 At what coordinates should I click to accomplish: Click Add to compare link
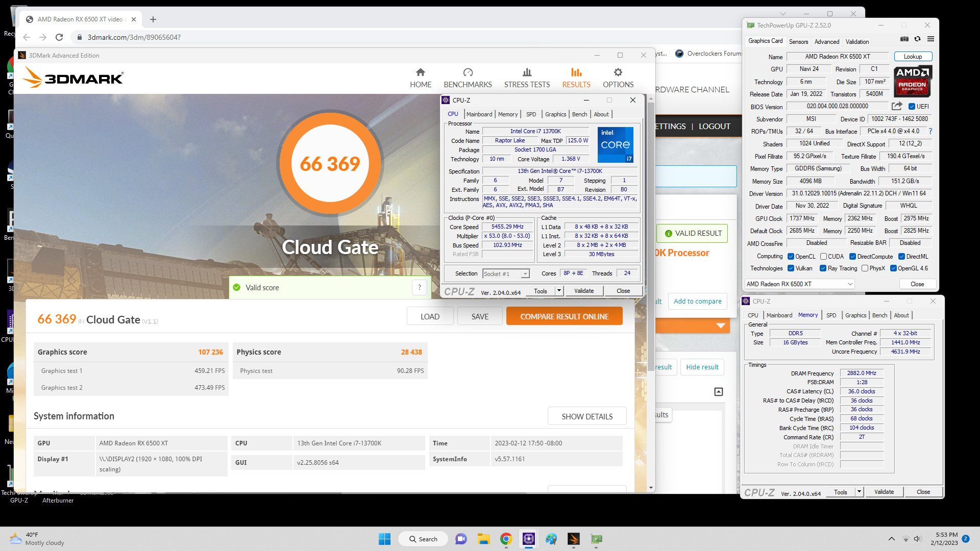(x=697, y=301)
